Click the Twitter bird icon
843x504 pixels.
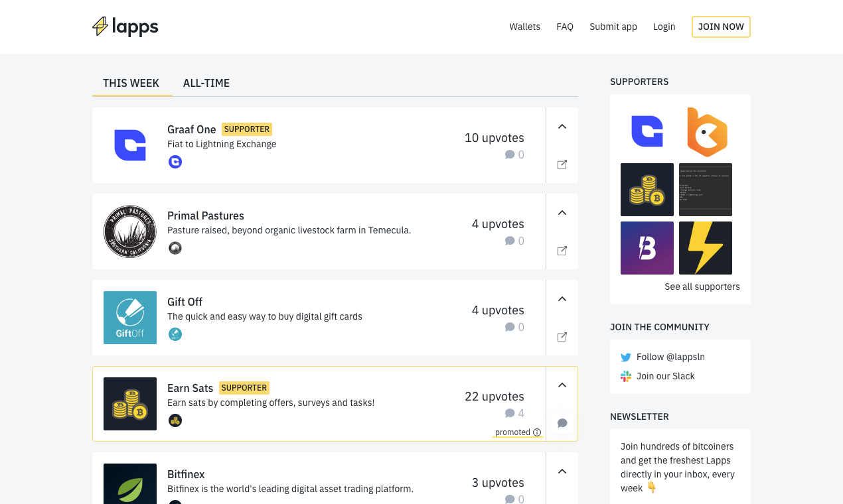point(626,357)
